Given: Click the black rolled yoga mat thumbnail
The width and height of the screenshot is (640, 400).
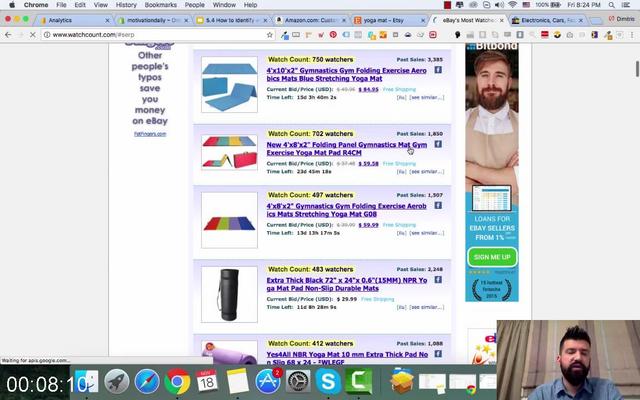Looking at the screenshot, I should point(229,294).
